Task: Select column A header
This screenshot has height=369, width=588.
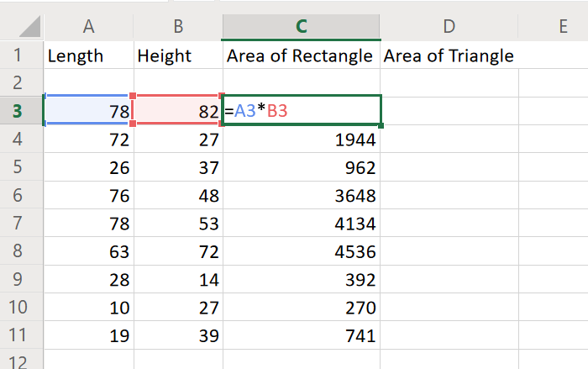Action: tap(88, 27)
